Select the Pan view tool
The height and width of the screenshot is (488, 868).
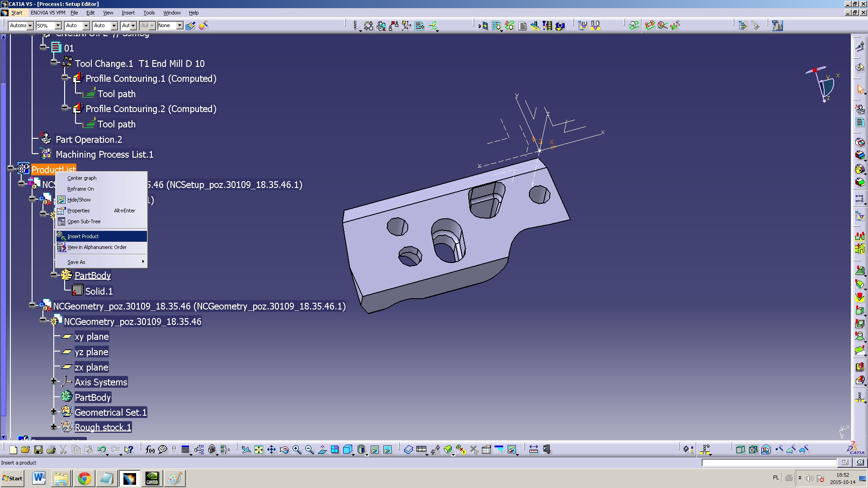pos(271,450)
